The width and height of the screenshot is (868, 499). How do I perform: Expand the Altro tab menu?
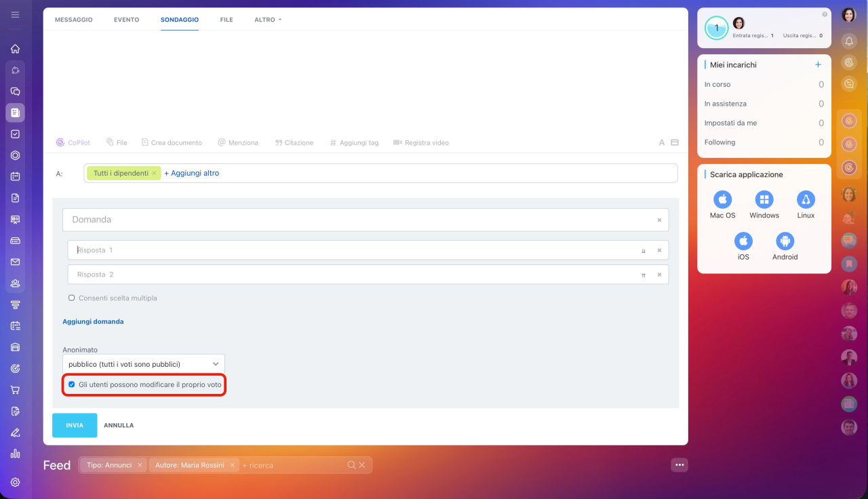(268, 20)
